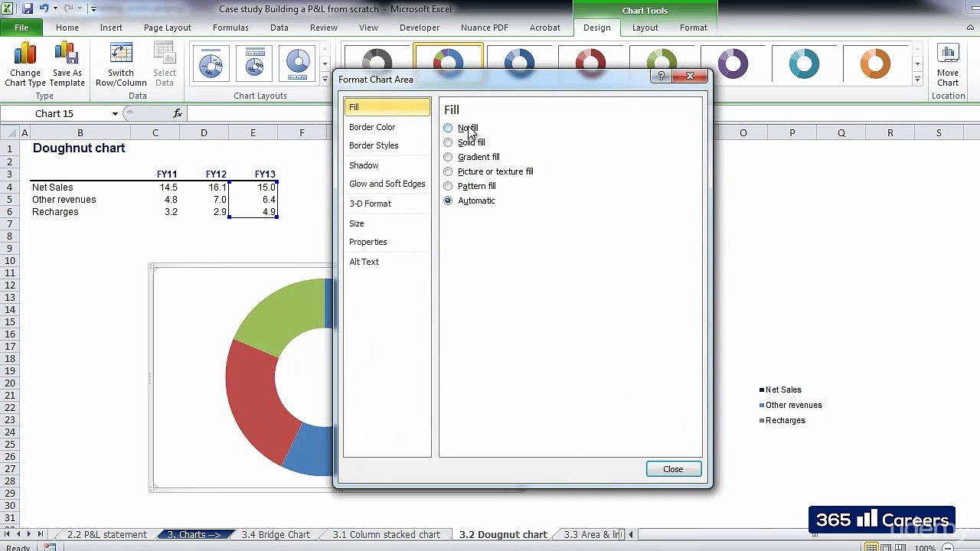Screen dimensions: 980x551
Task: Choose the purple doughnut chart style
Action: 733,63
